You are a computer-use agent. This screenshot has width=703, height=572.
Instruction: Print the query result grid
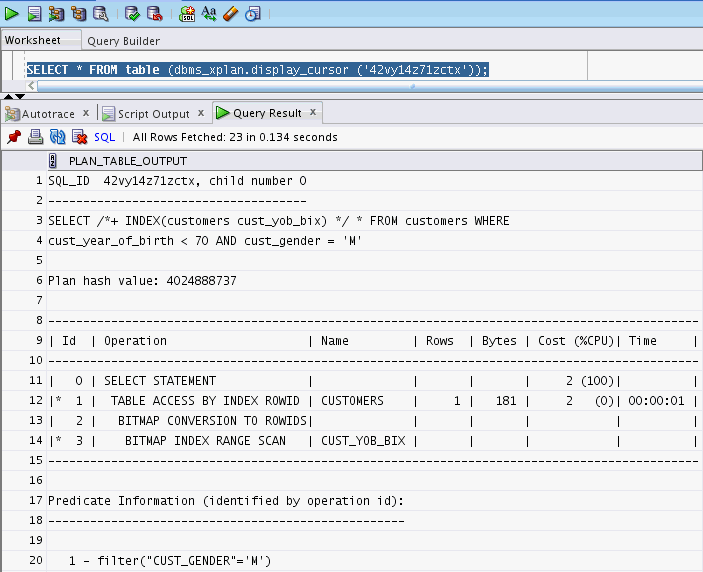click(x=35, y=137)
